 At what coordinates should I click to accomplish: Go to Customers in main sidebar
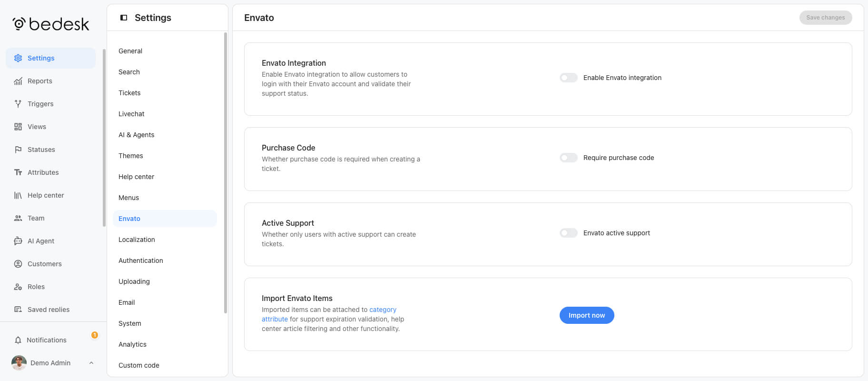[50, 264]
